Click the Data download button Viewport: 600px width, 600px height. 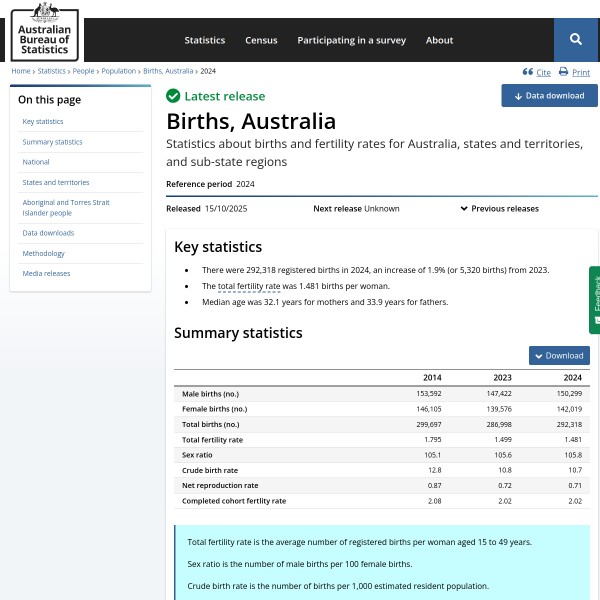click(549, 96)
